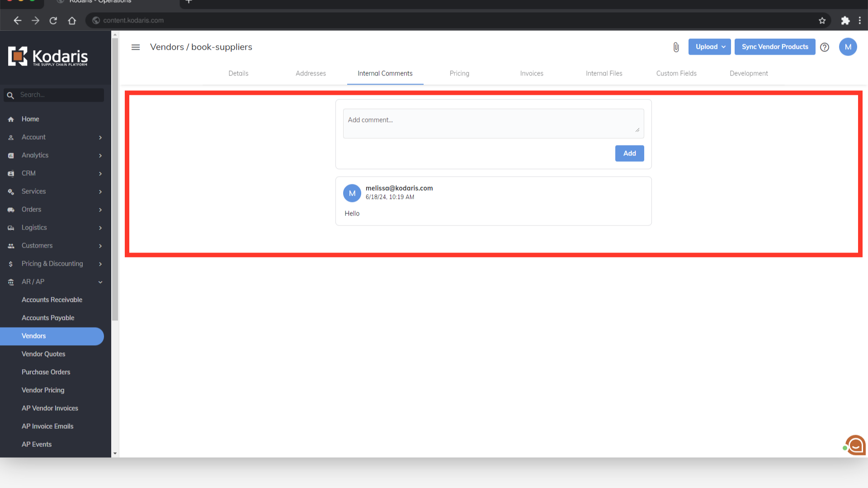
Task: Open Purchase Orders in sidebar
Action: (46, 372)
